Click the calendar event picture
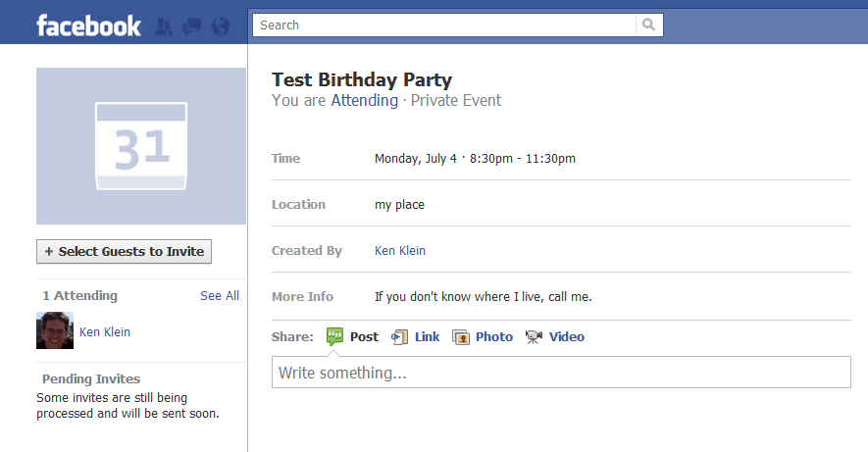The image size is (868, 452). point(140,146)
